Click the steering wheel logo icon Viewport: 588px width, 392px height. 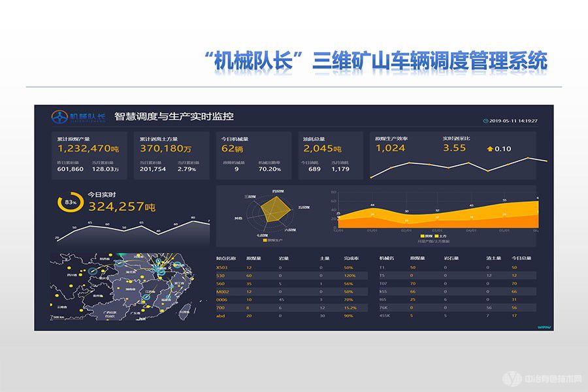point(59,117)
